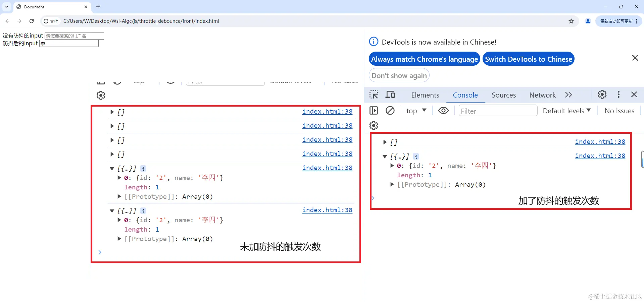Toggle the live expression eye icon
644x302 pixels.
[x=443, y=111]
